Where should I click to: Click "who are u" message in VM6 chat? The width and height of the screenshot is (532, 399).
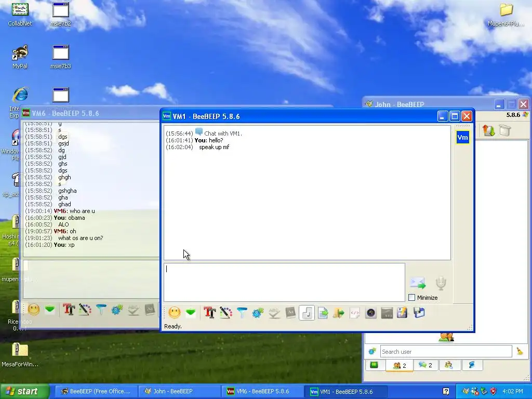[82, 211]
